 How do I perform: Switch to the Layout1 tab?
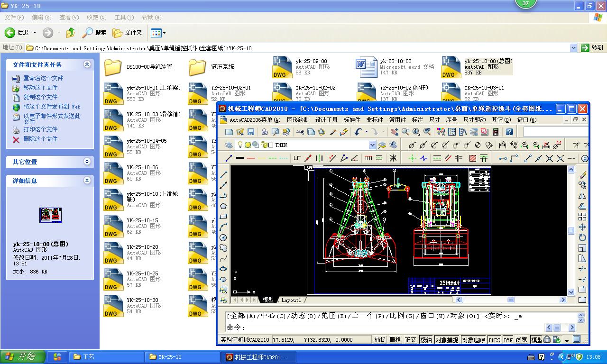click(x=291, y=300)
